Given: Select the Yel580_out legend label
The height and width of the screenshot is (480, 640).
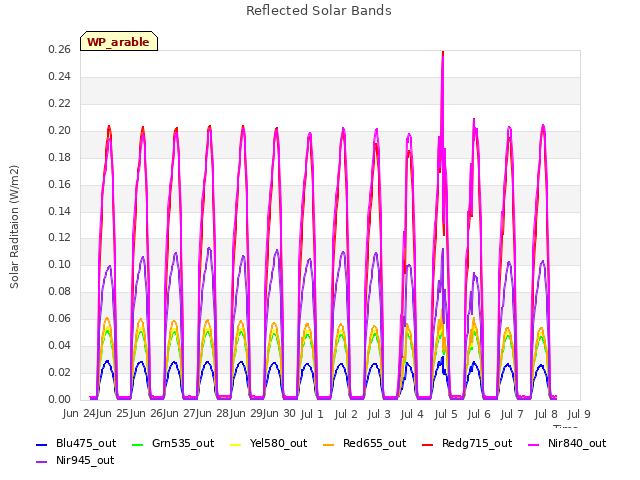Looking at the screenshot, I should coord(278,444).
